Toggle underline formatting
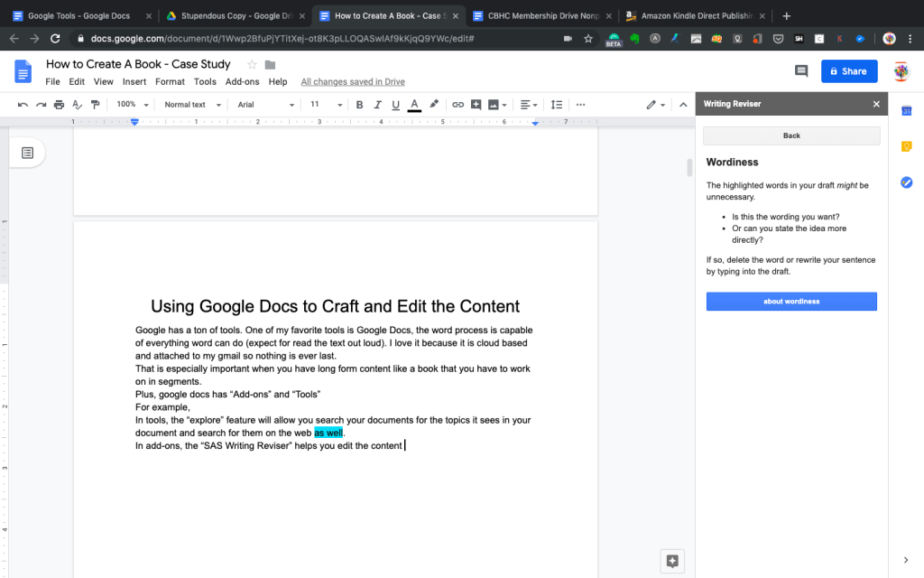The height and width of the screenshot is (578, 924). (x=395, y=105)
